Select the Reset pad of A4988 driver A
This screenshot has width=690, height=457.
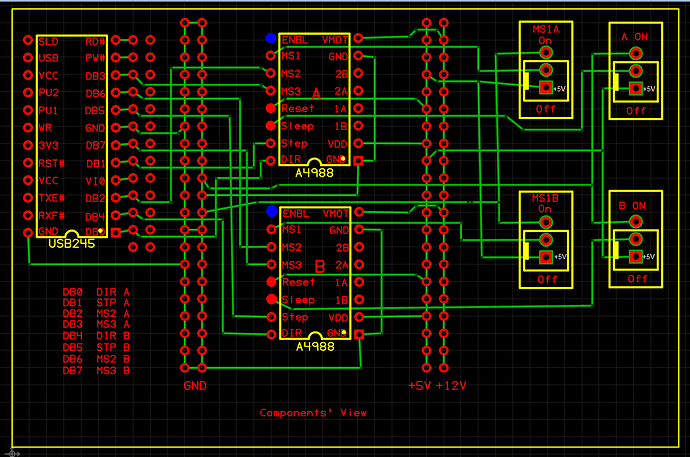coord(271,108)
